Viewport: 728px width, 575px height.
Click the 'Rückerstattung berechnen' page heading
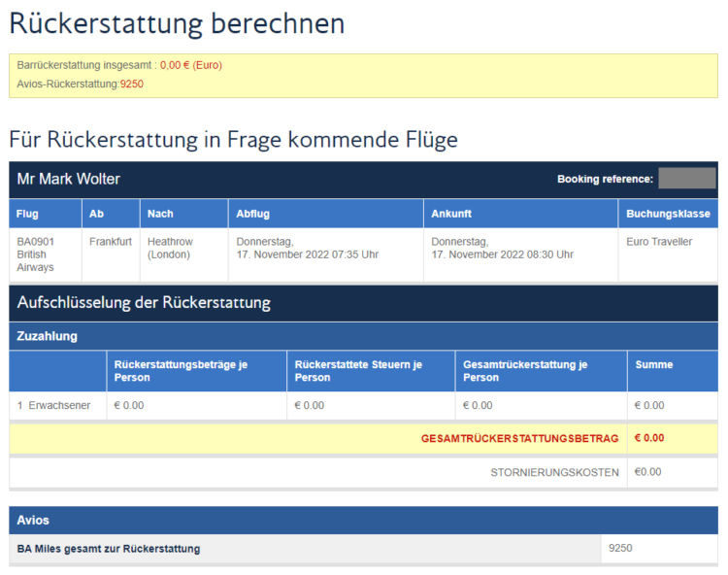coord(177,23)
